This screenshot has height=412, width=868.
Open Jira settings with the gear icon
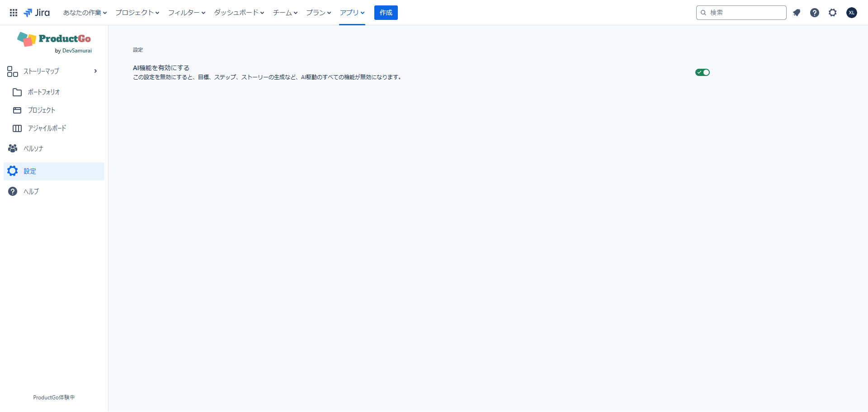[832, 13]
